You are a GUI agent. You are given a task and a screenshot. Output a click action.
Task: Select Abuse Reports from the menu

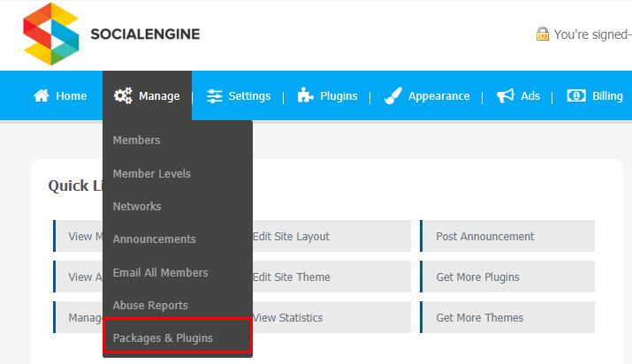click(x=150, y=305)
